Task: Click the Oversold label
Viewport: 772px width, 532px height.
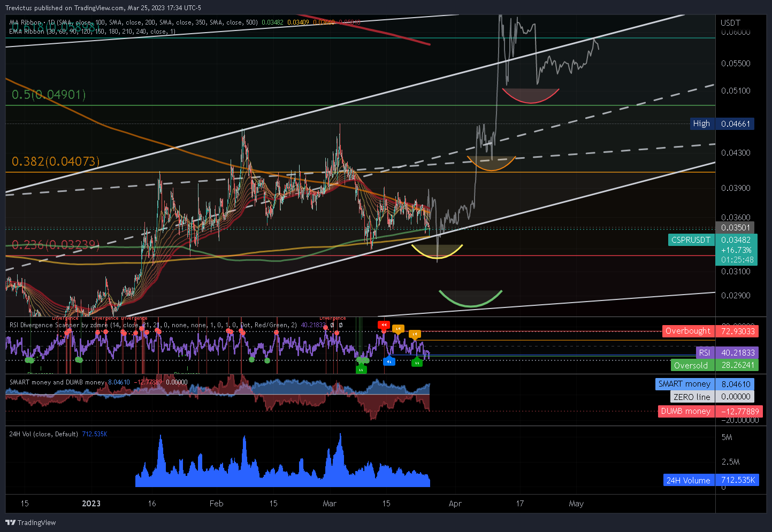Action: (692, 365)
